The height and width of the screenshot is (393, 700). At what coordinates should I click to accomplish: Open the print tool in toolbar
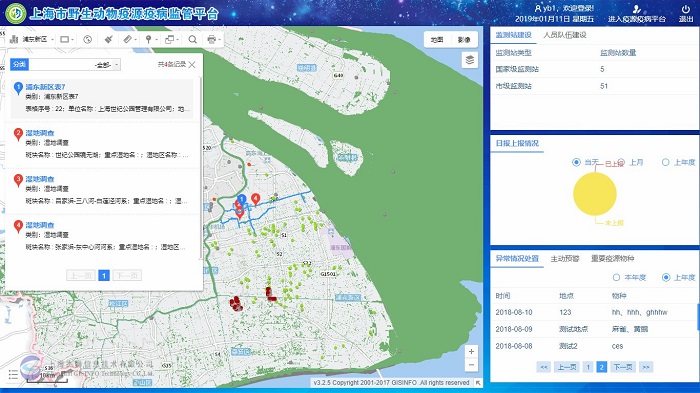tap(212, 39)
